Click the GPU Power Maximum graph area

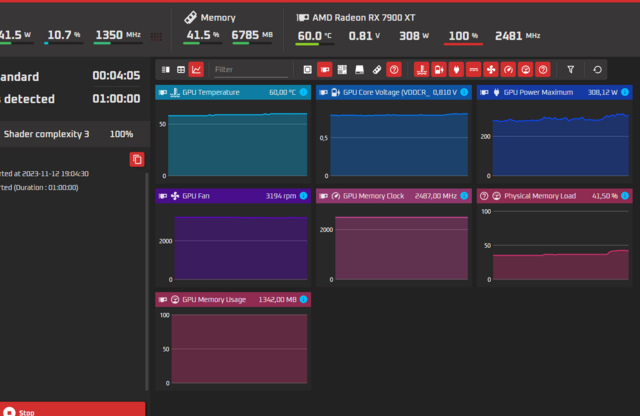pos(554,138)
